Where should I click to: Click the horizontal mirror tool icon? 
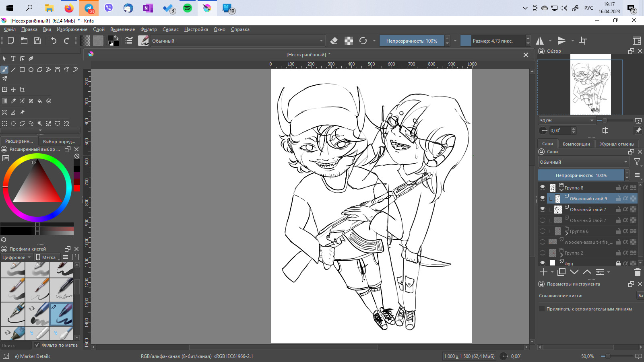click(x=540, y=41)
